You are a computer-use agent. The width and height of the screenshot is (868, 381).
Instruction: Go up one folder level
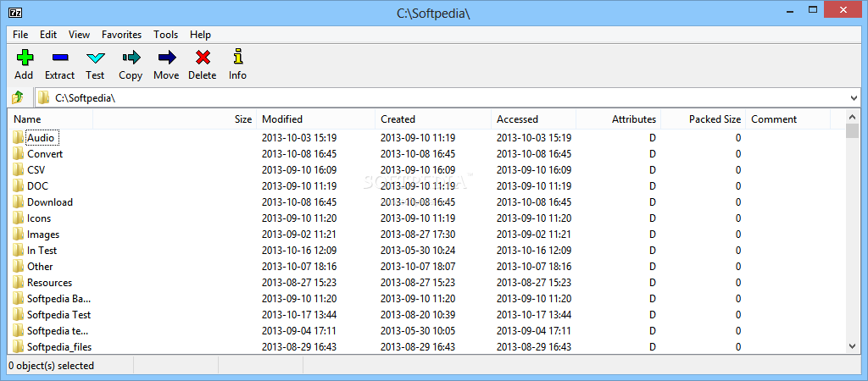click(18, 98)
